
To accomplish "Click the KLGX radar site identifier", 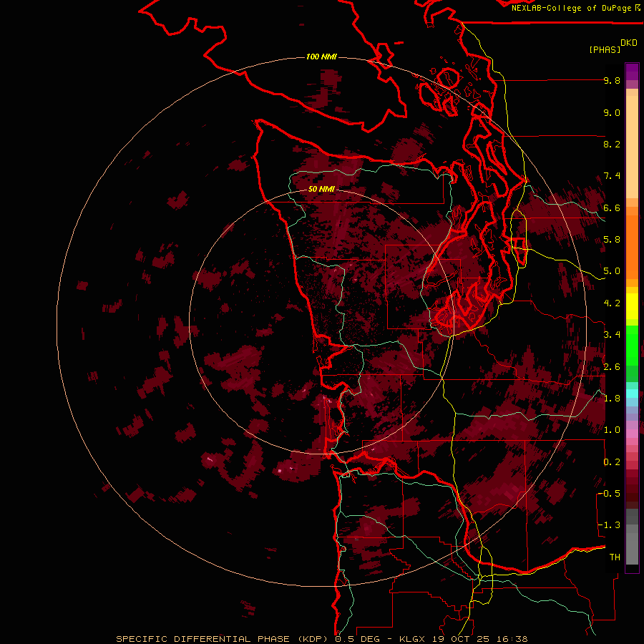I will pos(414,639).
